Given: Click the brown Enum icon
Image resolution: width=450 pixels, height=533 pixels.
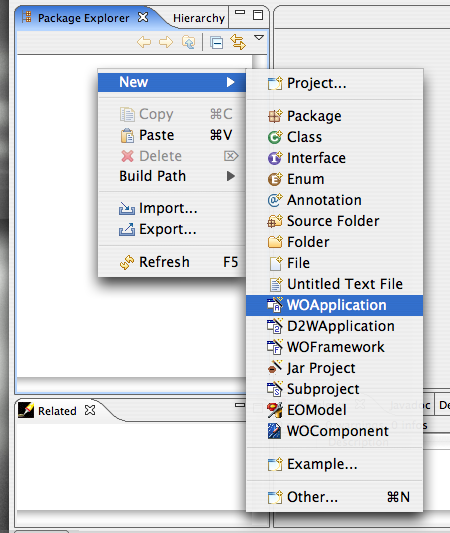Looking at the screenshot, I should [x=275, y=179].
